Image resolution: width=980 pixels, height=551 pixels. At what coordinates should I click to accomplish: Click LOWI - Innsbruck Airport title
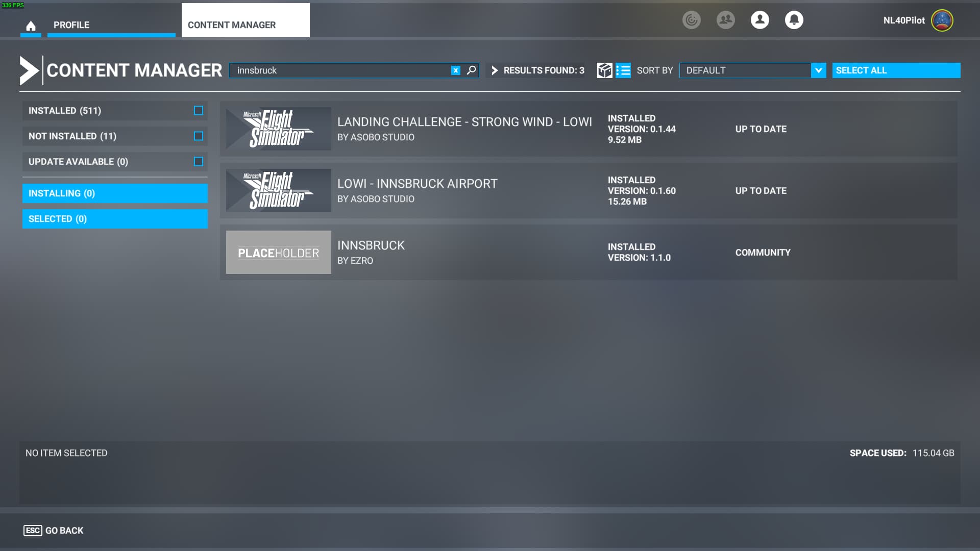pos(417,184)
